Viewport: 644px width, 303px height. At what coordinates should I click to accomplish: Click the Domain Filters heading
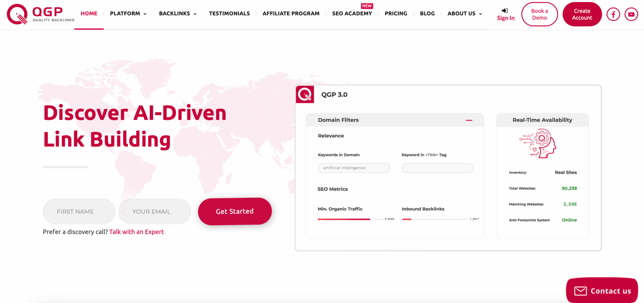(338, 120)
